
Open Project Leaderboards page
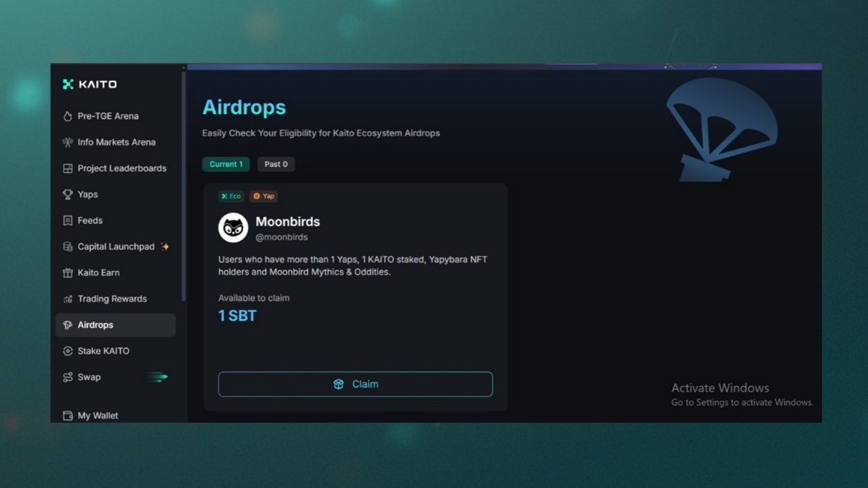pyautogui.click(x=116, y=168)
